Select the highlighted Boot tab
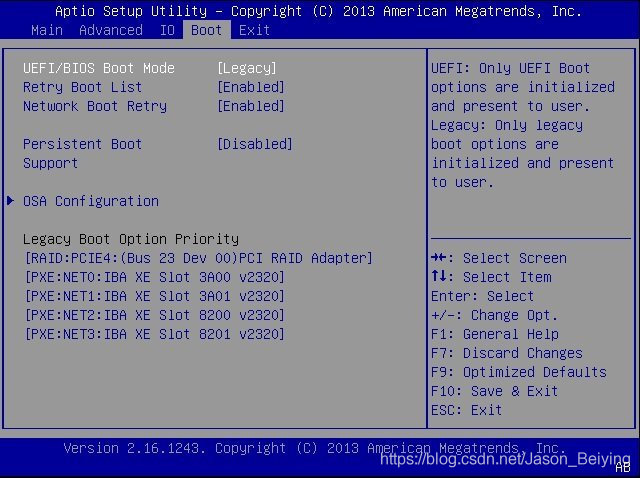Screen dimensions: 640x478 pyautogui.click(x=207, y=30)
